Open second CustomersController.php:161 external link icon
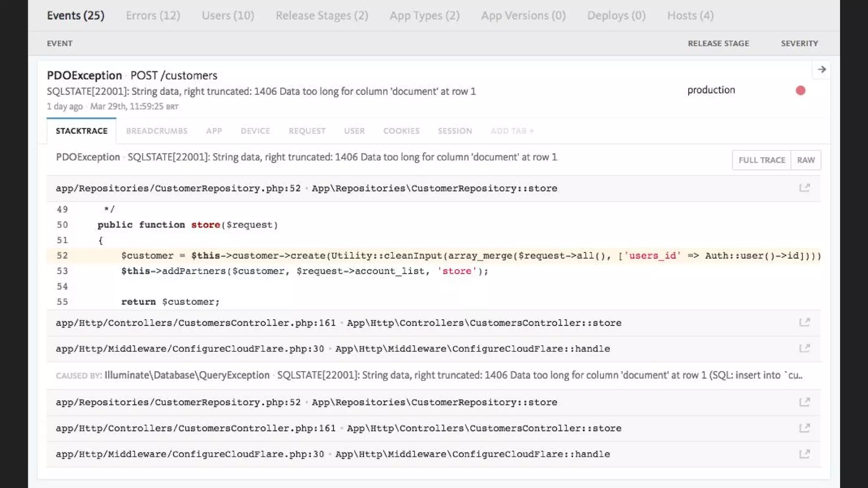 point(804,428)
